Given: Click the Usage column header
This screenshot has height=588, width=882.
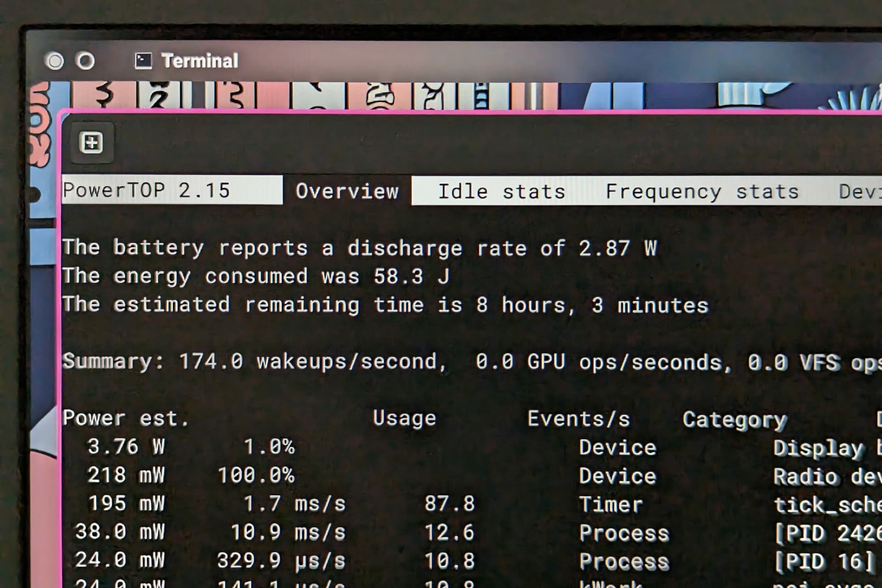Looking at the screenshot, I should [x=404, y=418].
